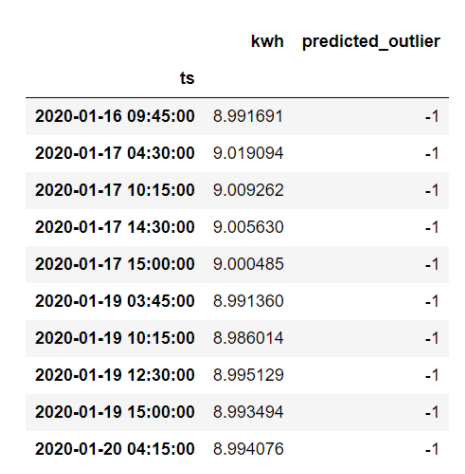Select row index 2020-01-20 04:15:00
Screen dimensions: 465x474
tap(115, 449)
